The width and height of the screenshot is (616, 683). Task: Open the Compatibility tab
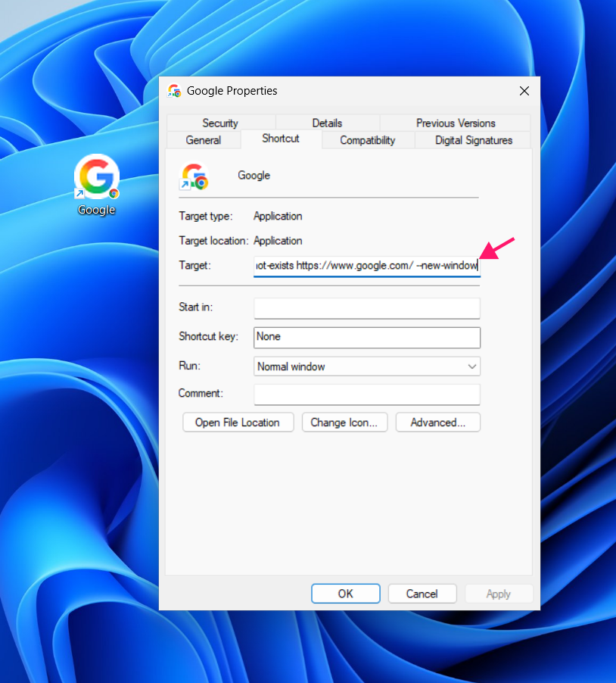tap(368, 140)
